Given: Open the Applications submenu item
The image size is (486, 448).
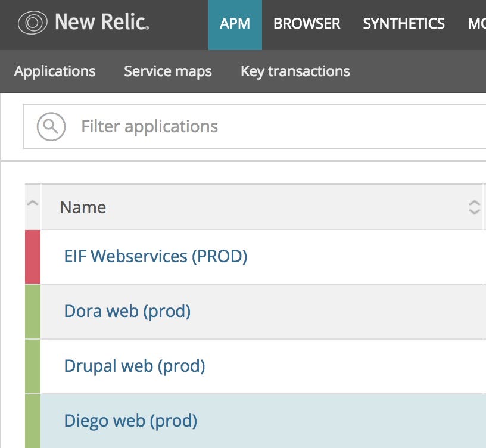Looking at the screenshot, I should click(x=55, y=71).
